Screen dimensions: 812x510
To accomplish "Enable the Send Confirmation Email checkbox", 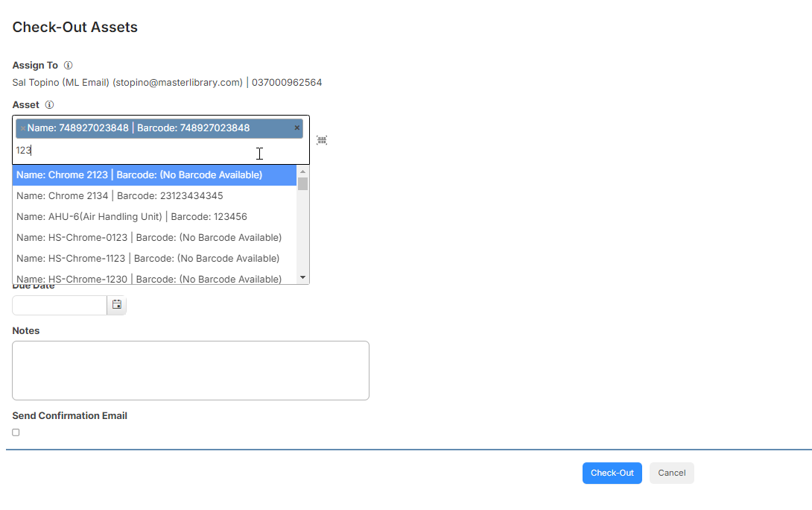I will (16, 432).
